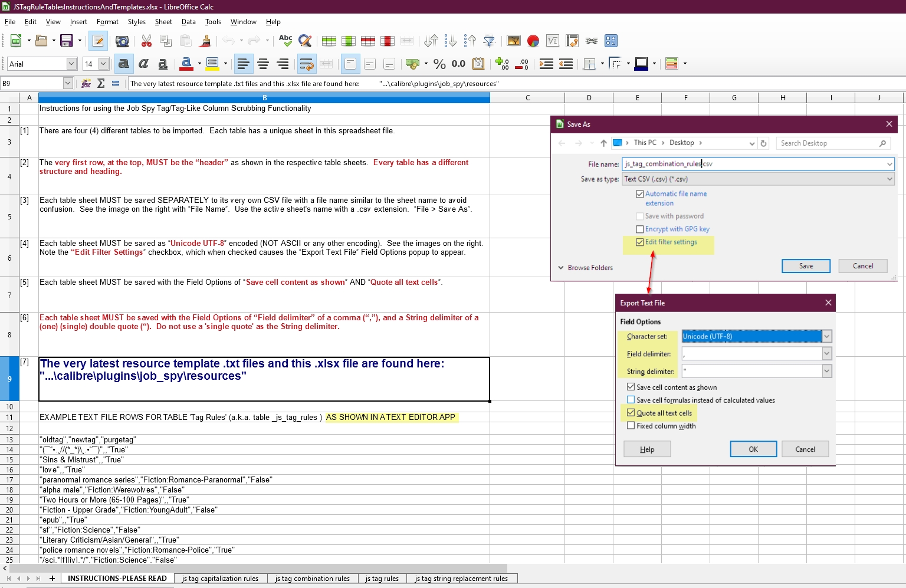This screenshot has height=588, width=906.
Task: Run the Spelling check tool
Action: tap(285, 41)
